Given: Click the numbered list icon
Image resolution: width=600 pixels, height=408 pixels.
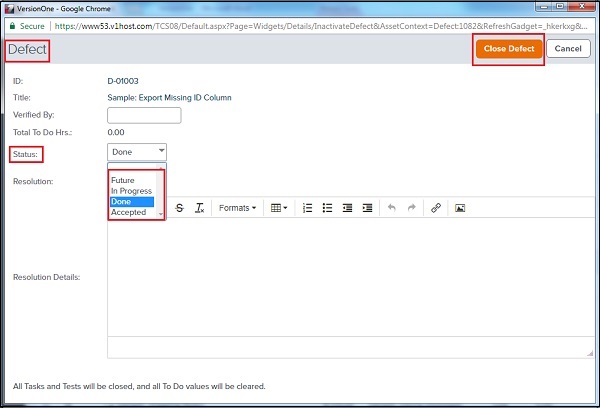Looking at the screenshot, I should click(307, 208).
